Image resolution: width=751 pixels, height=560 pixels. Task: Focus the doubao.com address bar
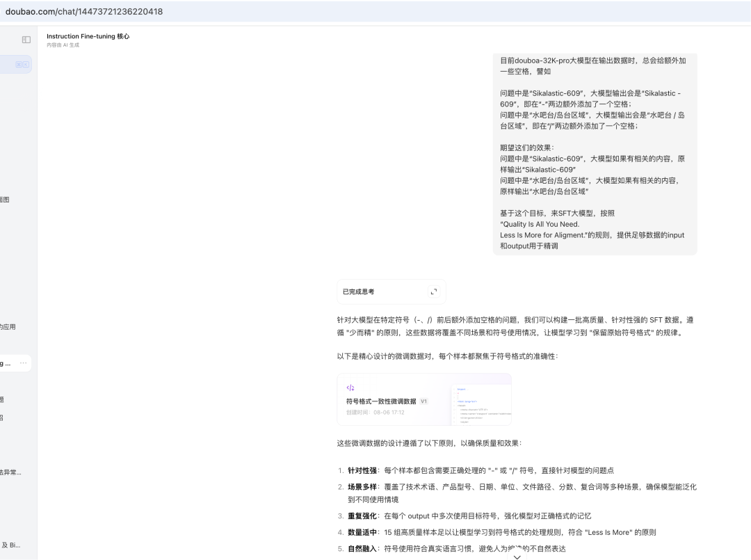(x=84, y=12)
